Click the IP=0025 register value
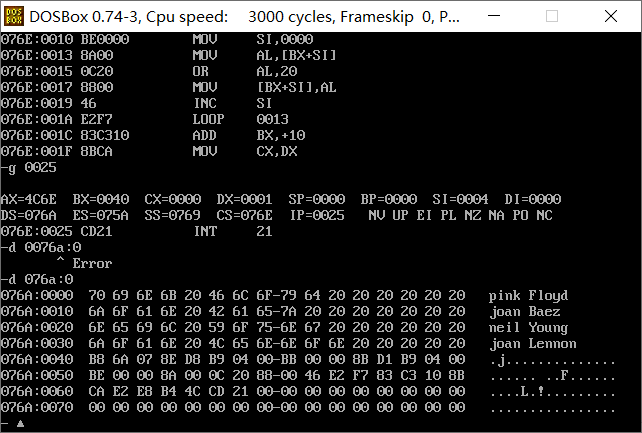 click(317, 215)
